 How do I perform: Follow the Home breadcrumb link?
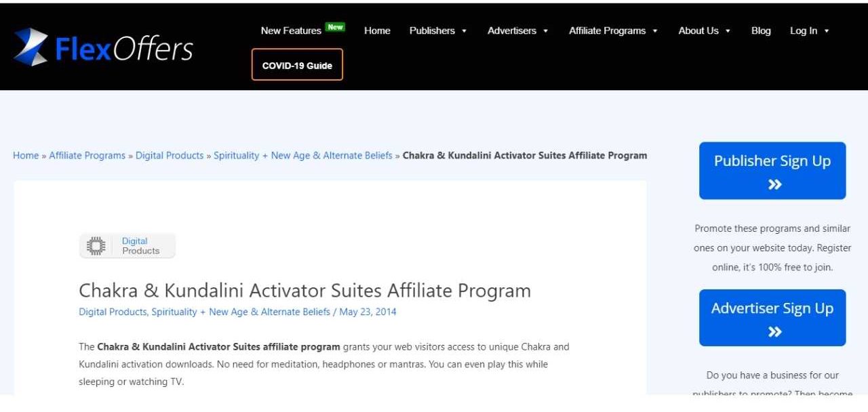(26, 155)
